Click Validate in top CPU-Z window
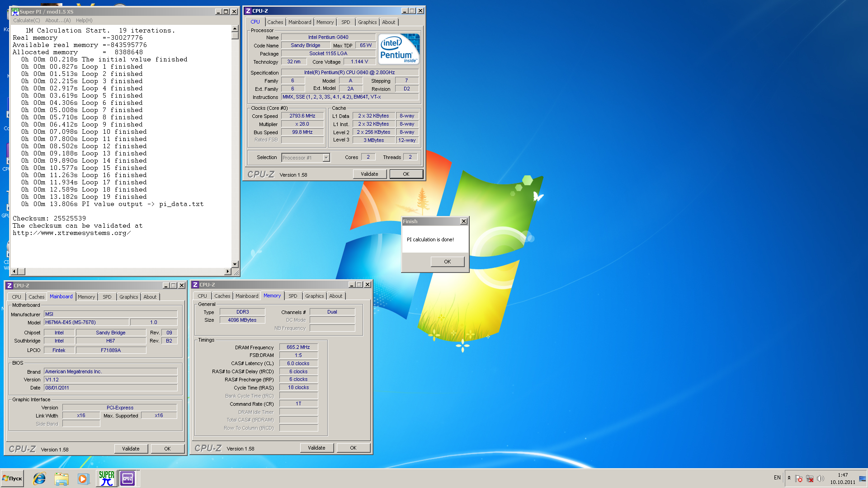This screenshot has height=488, width=868. [369, 174]
